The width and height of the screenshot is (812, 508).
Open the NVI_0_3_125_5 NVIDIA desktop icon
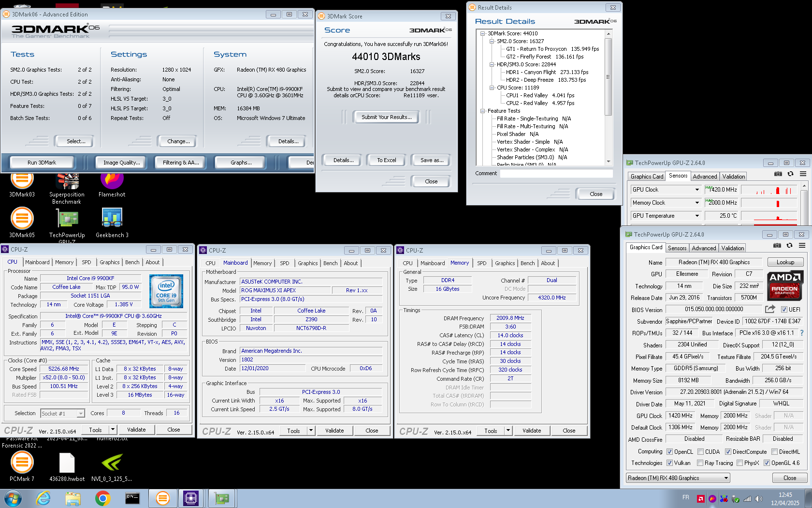coord(112,466)
